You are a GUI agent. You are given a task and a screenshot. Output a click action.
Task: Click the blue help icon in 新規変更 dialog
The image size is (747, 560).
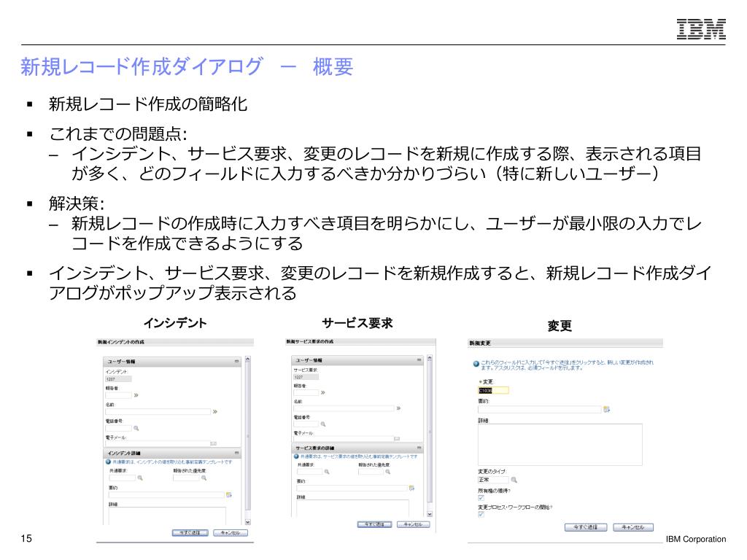click(x=476, y=365)
